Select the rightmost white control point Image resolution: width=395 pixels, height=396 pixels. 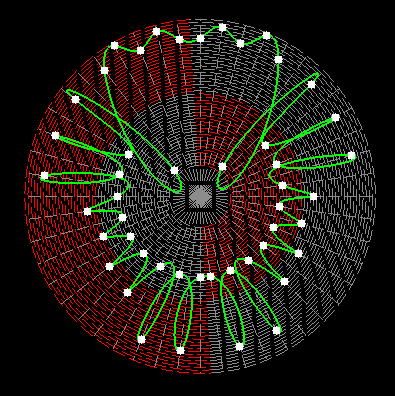(x=352, y=155)
